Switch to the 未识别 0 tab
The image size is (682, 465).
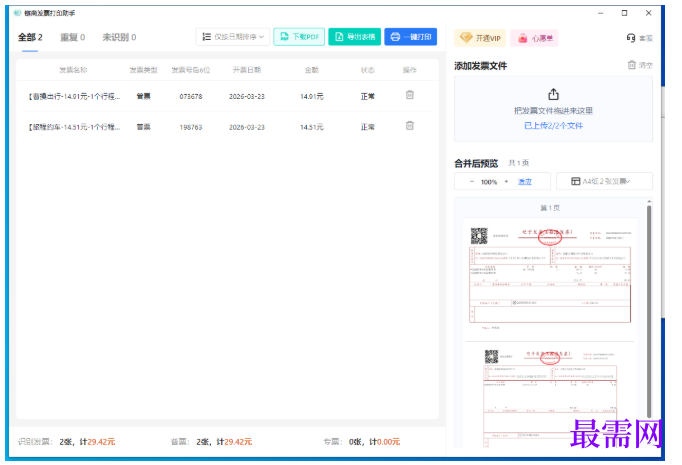tap(119, 37)
